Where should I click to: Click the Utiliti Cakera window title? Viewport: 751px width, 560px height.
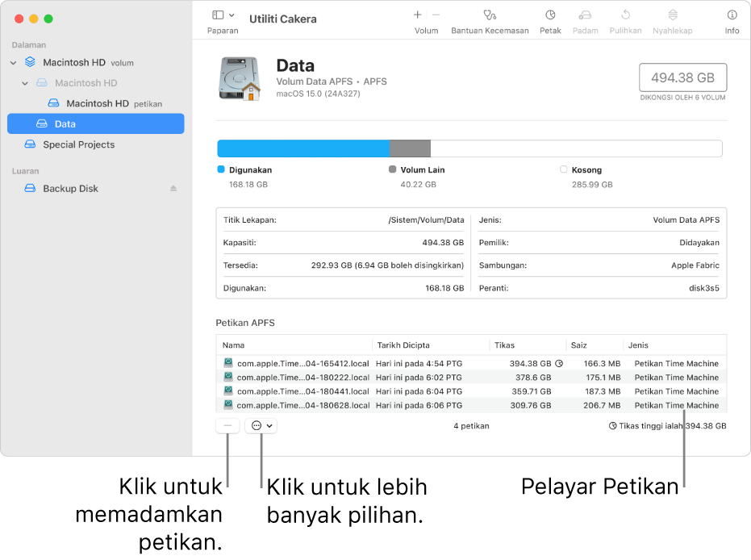pos(283,19)
